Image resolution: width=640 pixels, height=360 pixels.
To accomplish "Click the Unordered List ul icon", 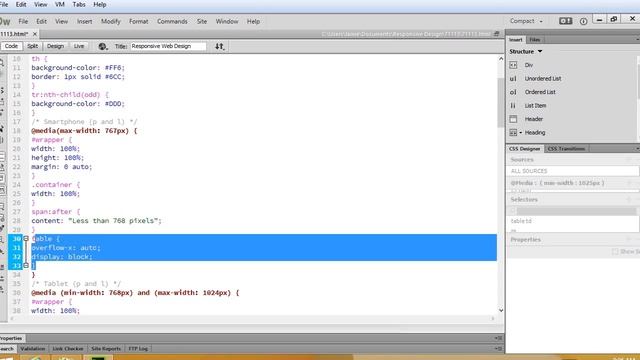I will (x=513, y=78).
